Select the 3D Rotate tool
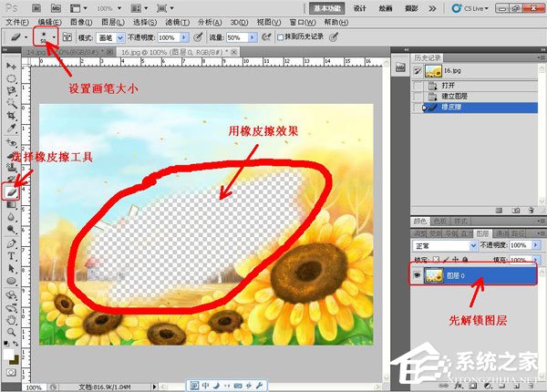This screenshot has width=547, height=392. click(x=11, y=295)
